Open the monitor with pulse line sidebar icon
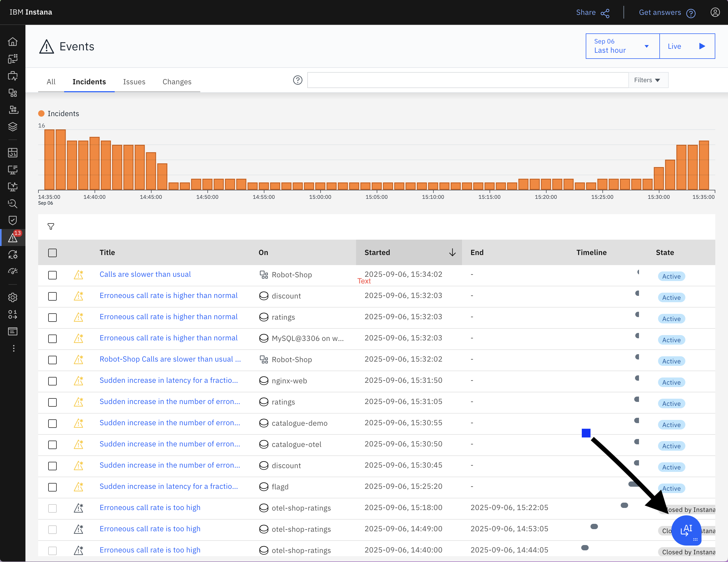 point(13,187)
